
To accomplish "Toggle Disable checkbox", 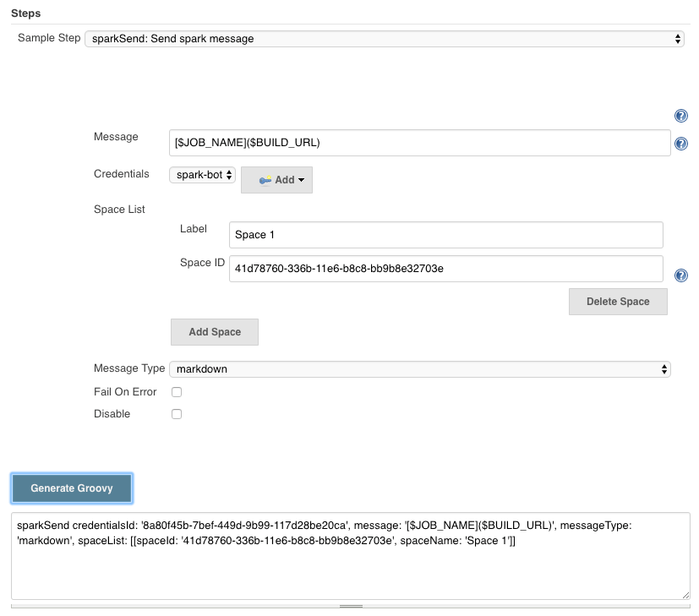I will click(177, 414).
